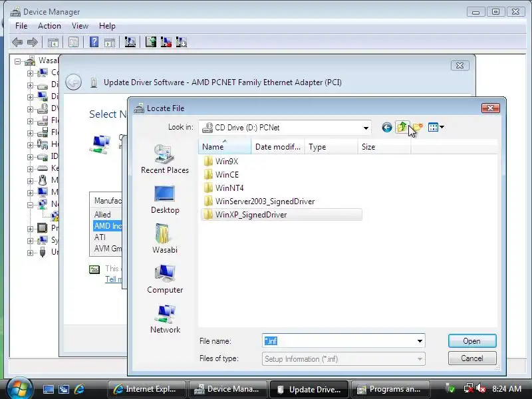Viewport: 532px width, 399px height.
Task: Open the Wasabi user folder shortcut
Action: coord(165,239)
